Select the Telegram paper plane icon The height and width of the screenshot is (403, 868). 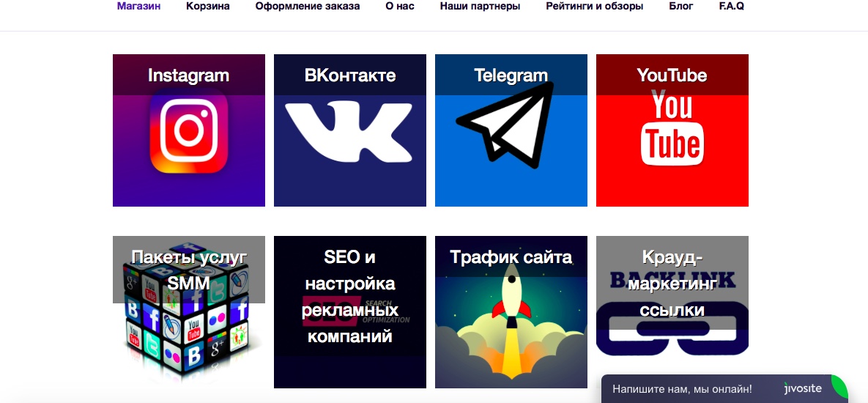(505, 125)
